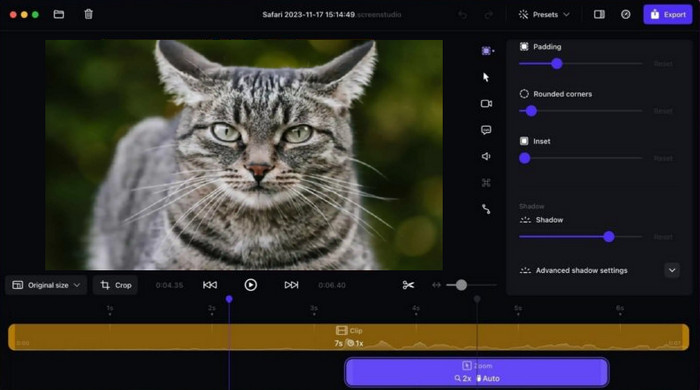Click the Inset slider handle
This screenshot has width=700, height=390.
coord(525,158)
